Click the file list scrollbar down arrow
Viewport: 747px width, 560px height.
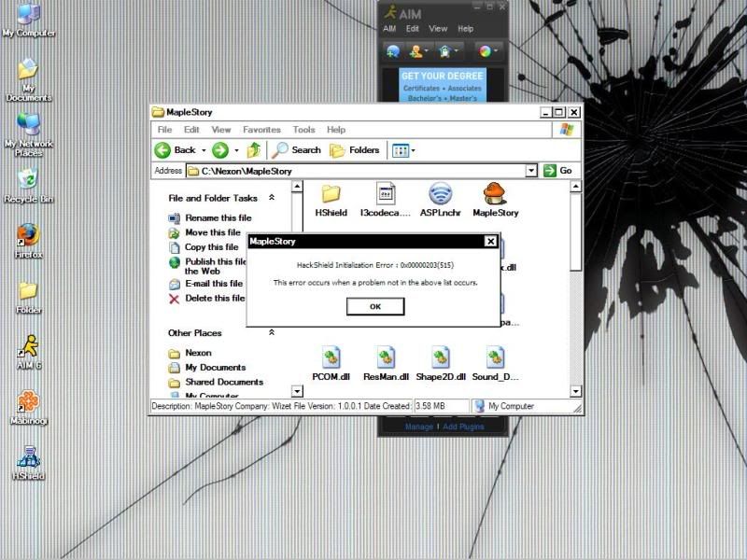click(575, 391)
